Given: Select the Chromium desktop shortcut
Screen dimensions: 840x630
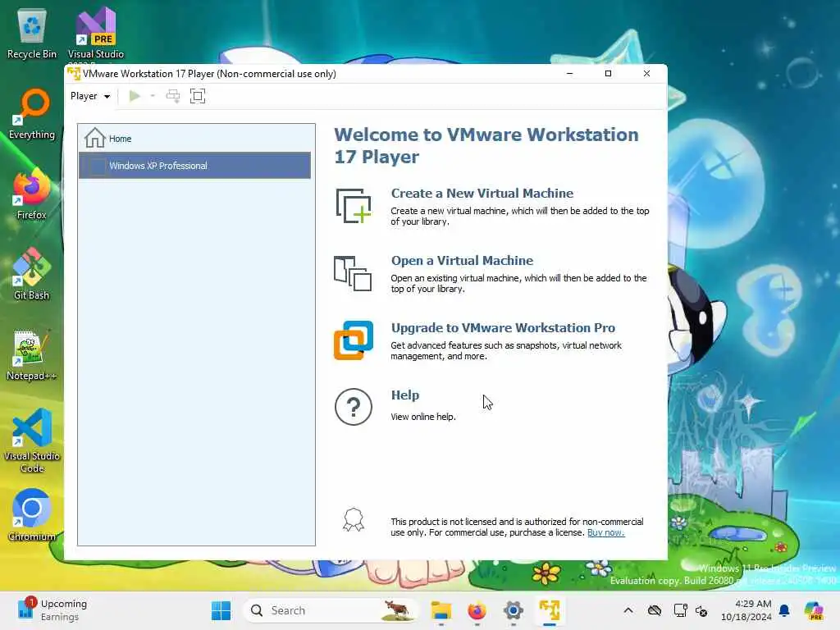Looking at the screenshot, I should (x=32, y=515).
